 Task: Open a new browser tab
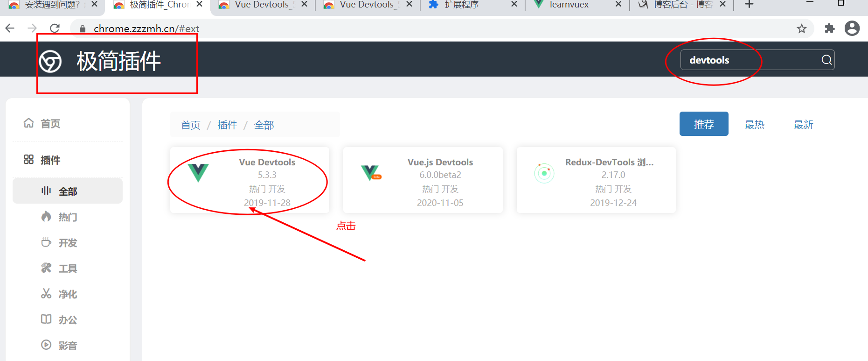tap(750, 4)
